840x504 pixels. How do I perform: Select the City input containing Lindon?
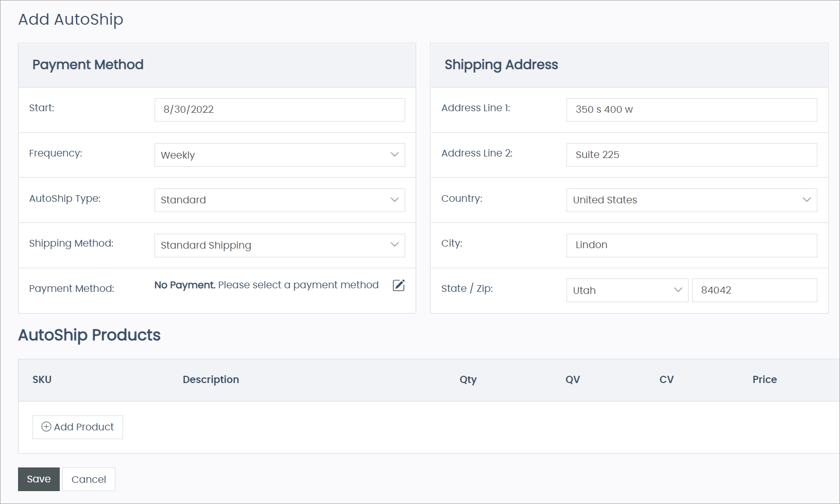tap(691, 245)
